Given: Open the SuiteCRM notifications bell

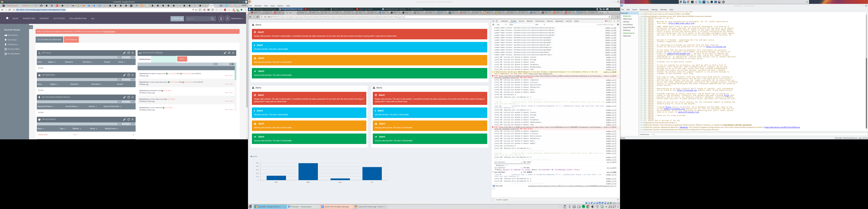Looking at the screenshot, I should pyautogui.click(x=221, y=18).
